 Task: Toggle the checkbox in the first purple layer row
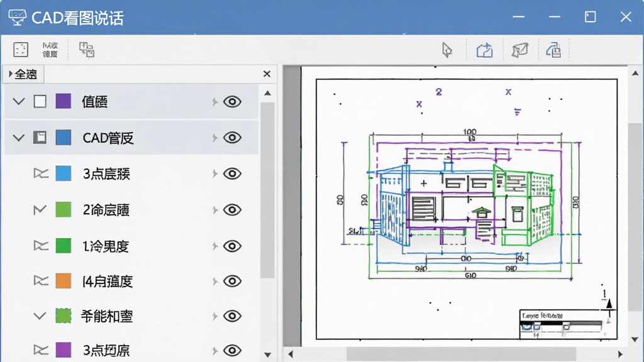pos(40,101)
